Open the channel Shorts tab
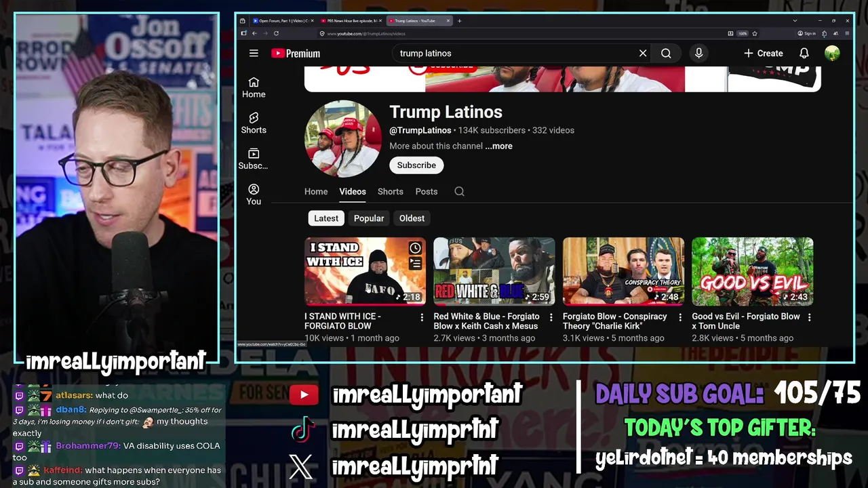Image resolution: width=868 pixels, height=488 pixels. point(391,192)
